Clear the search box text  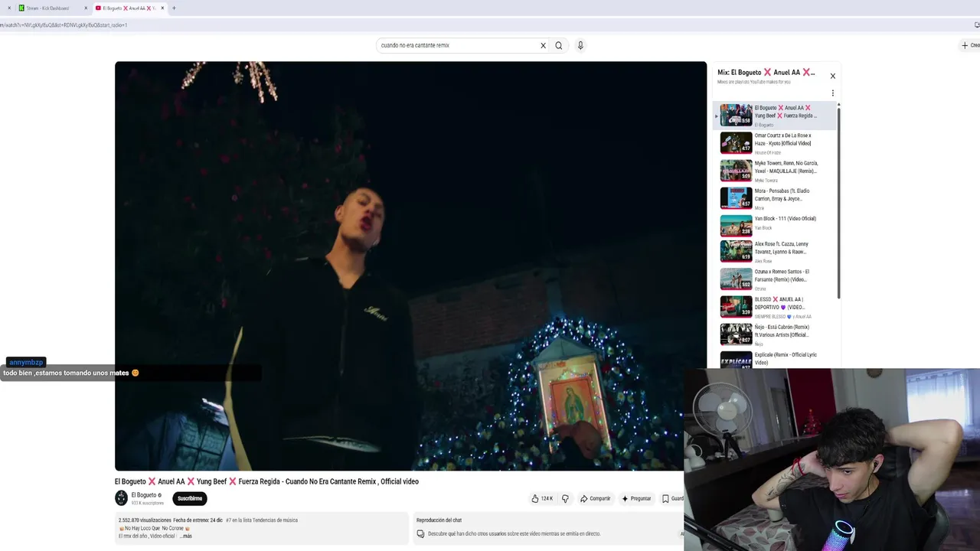pyautogui.click(x=543, y=45)
